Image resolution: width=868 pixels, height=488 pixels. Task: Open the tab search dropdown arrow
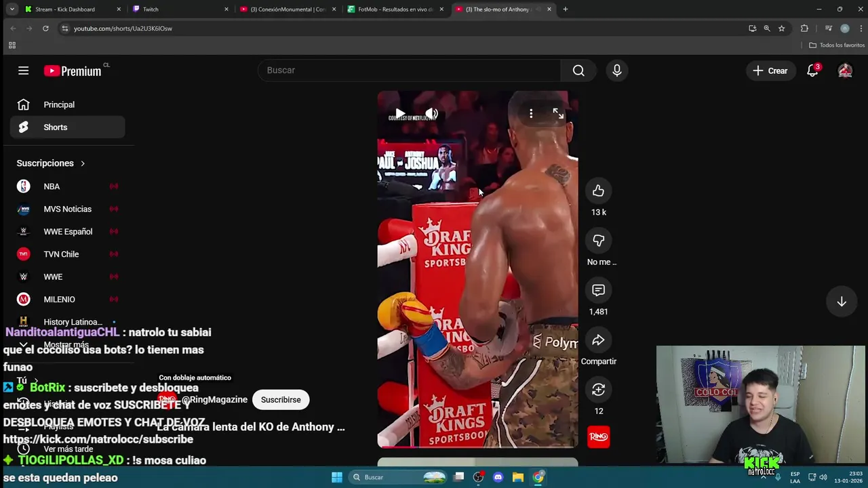[x=12, y=9]
